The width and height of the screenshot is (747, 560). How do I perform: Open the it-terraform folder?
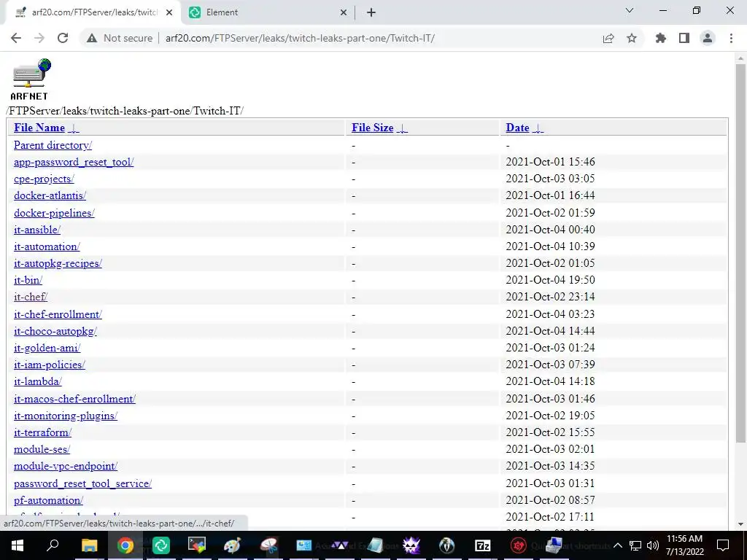43,432
